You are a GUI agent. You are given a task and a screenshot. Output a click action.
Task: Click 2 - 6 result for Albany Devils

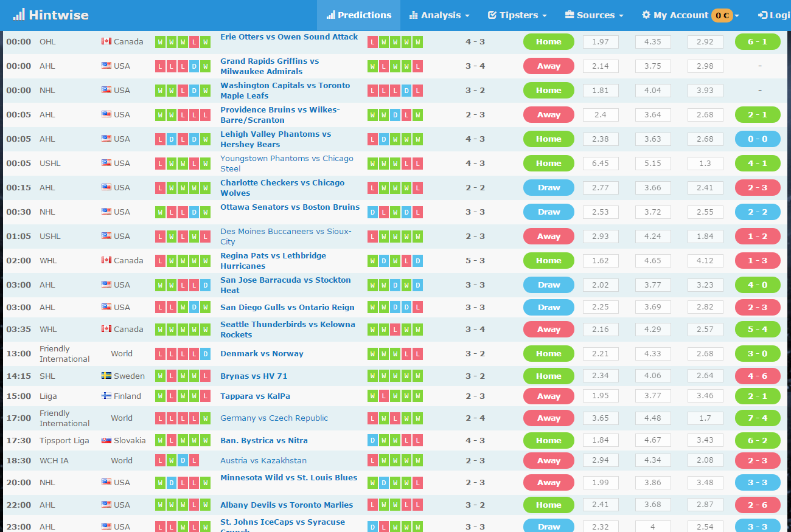(x=758, y=505)
